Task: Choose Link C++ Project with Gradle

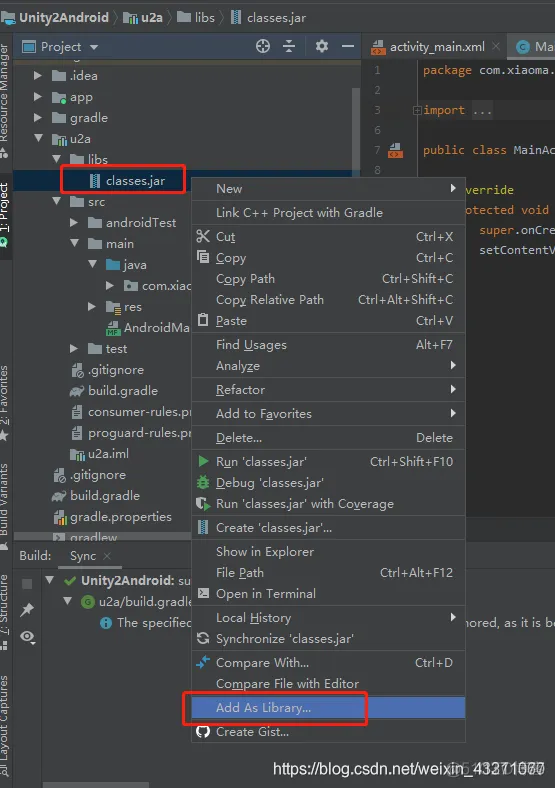Action: coord(328,213)
